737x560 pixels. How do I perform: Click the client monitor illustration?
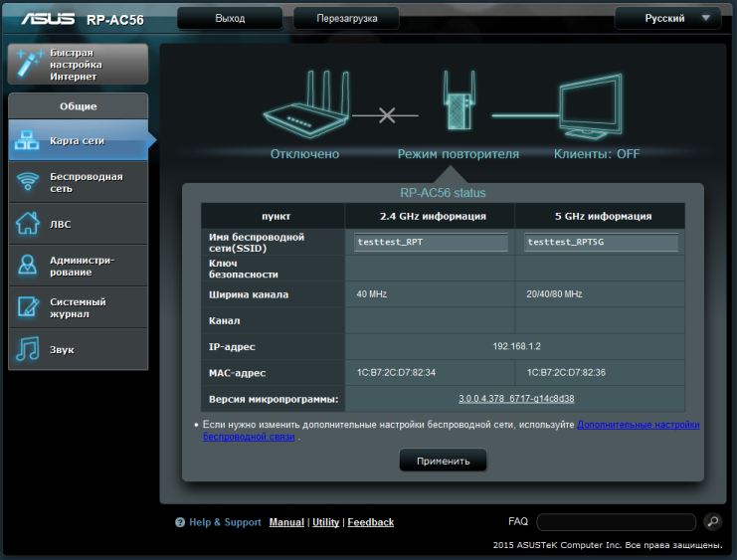[592, 106]
